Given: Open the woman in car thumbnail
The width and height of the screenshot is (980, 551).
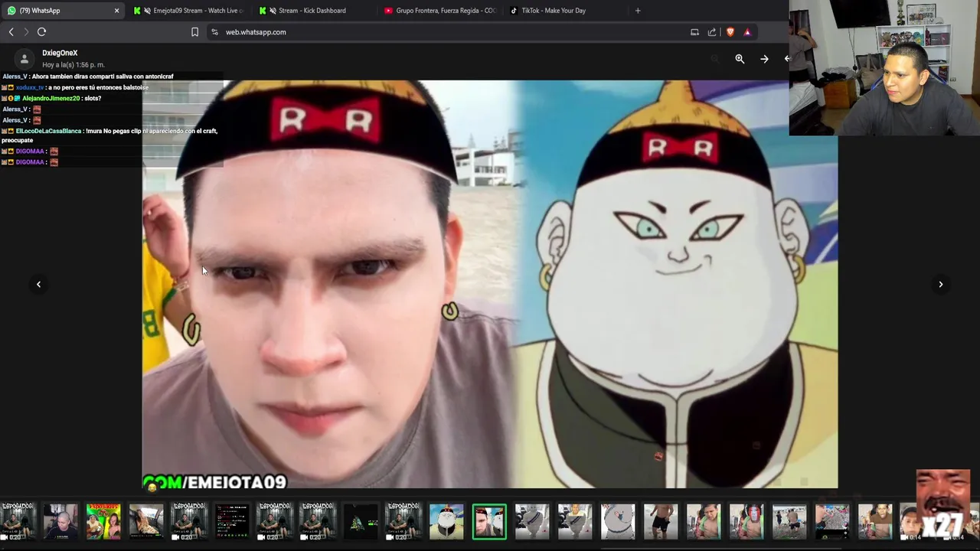Looking at the screenshot, I should 146,521.
